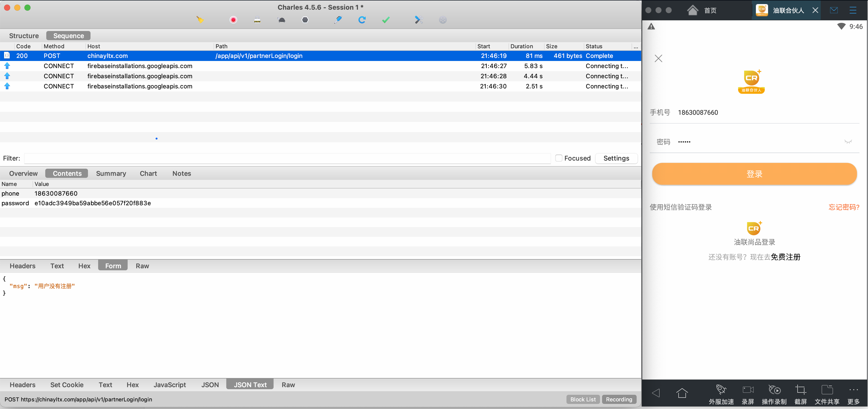
Task: Click the repeat request arrow icon
Action: [x=362, y=20]
